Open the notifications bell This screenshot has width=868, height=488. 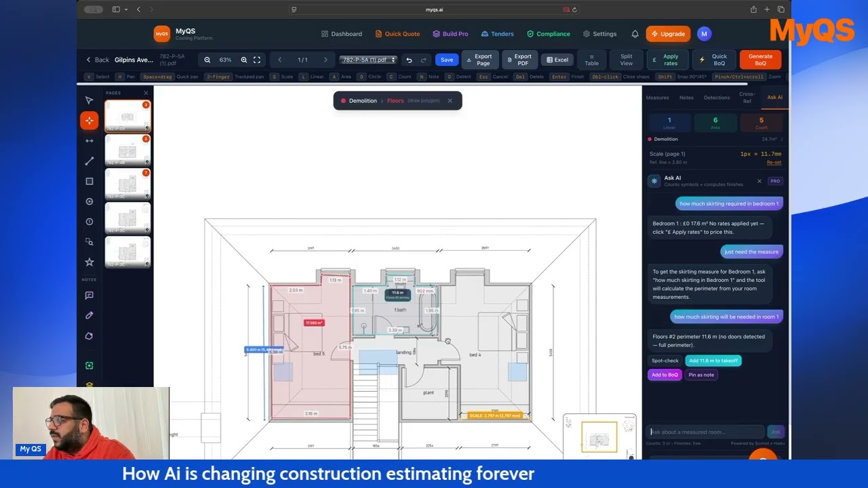tap(635, 34)
